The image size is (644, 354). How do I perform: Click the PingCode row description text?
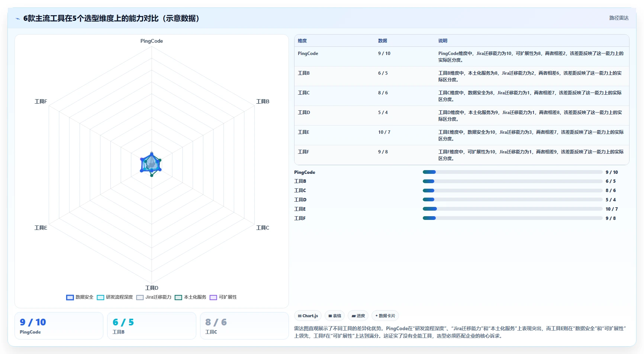click(531, 57)
